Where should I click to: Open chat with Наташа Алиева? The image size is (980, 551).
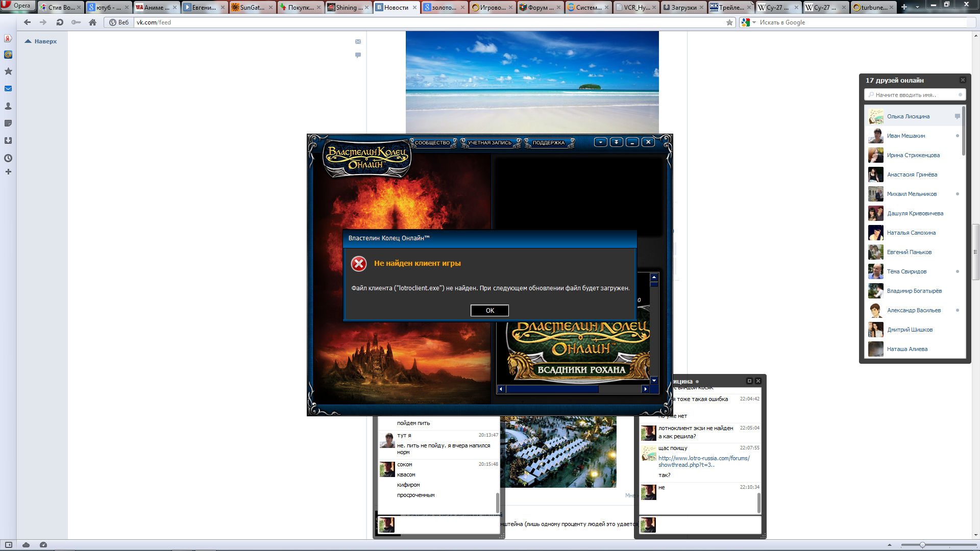pyautogui.click(x=913, y=349)
